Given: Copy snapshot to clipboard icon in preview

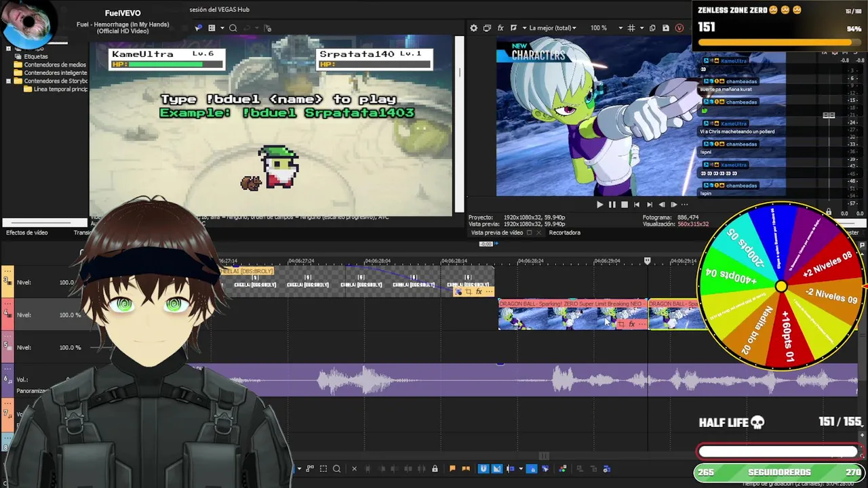Looking at the screenshot, I should (x=652, y=28).
